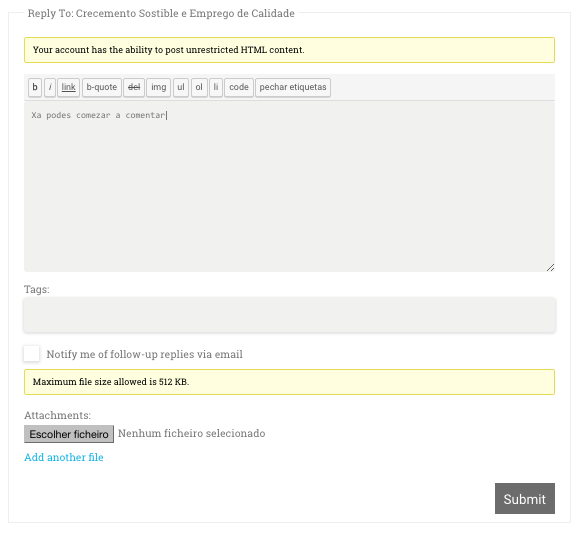Apply bold with the b button
Screen dimensions: 579x533
point(35,88)
